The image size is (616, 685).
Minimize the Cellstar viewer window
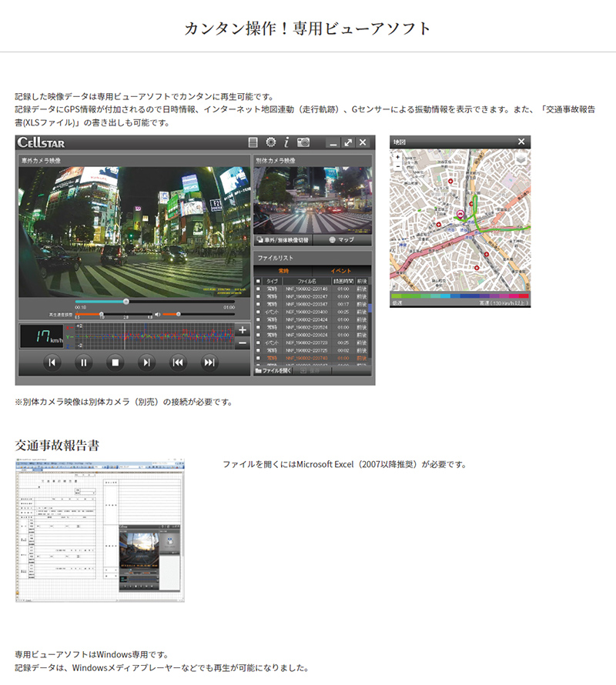pos(333,143)
